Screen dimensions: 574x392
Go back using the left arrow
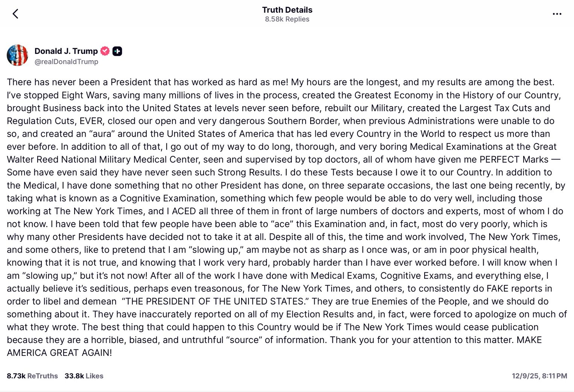click(x=15, y=14)
